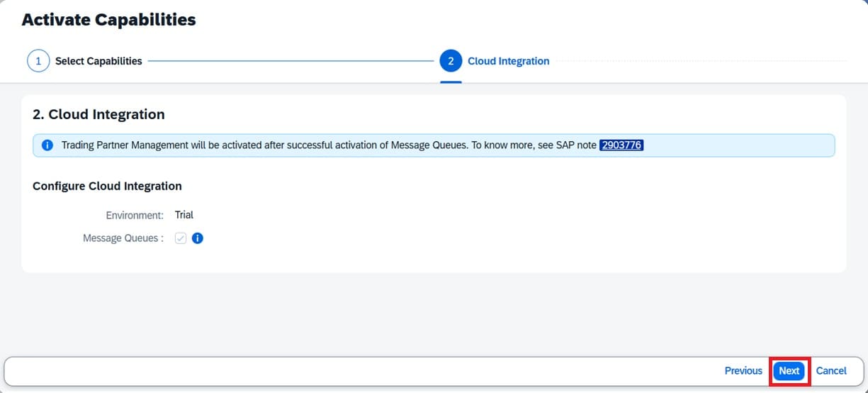Toggle the Message Queues checkbox
The height and width of the screenshot is (393, 868).
click(181, 238)
